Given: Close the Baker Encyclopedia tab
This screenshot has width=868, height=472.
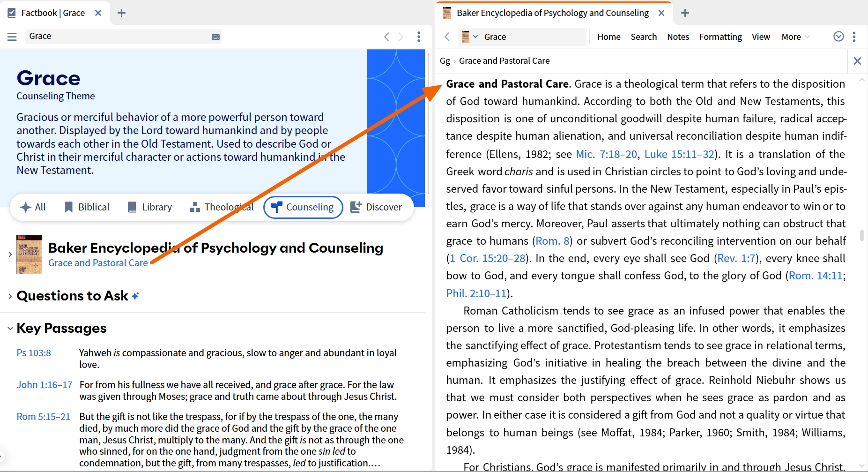Looking at the screenshot, I should (x=661, y=13).
